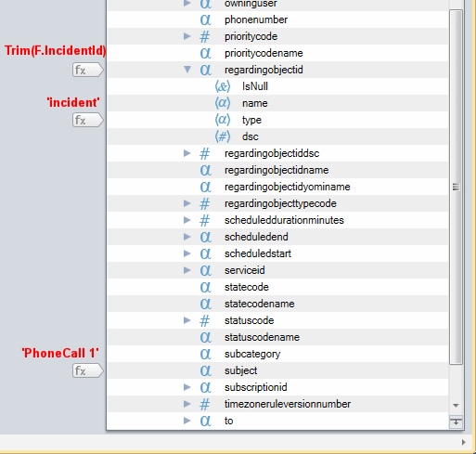Click the bracketed hash icon beside dsc
The image size is (476, 454).
pyautogui.click(x=223, y=136)
